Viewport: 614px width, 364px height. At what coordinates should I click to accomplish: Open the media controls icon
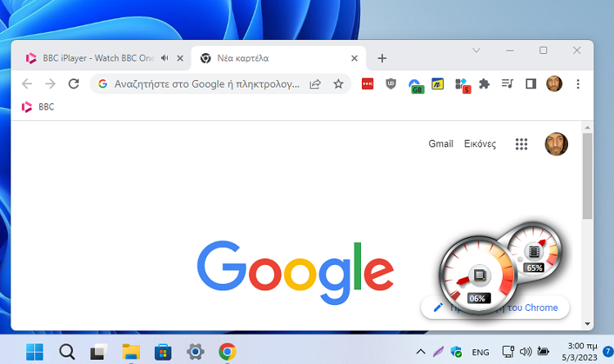tap(508, 83)
